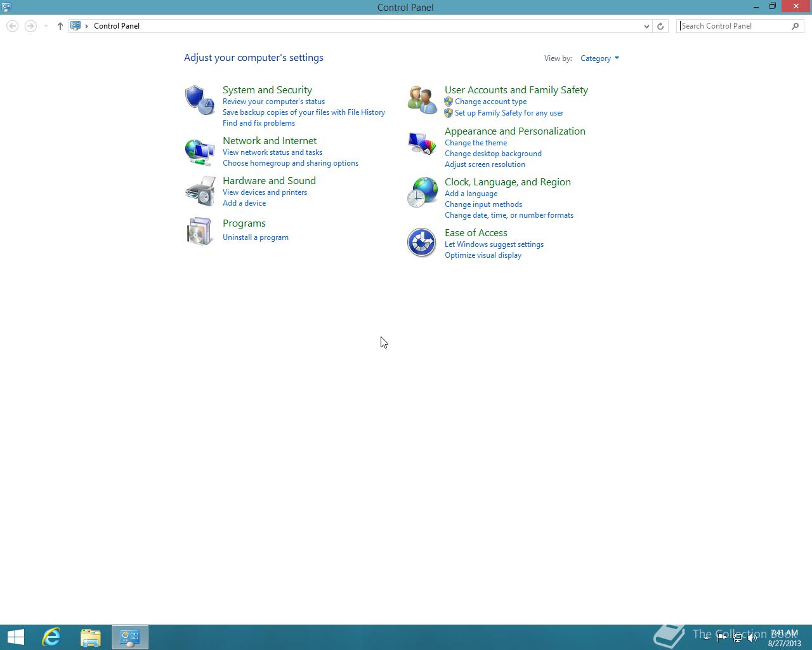This screenshot has width=812, height=650.
Task: Click Change desktop background
Action: tap(493, 154)
